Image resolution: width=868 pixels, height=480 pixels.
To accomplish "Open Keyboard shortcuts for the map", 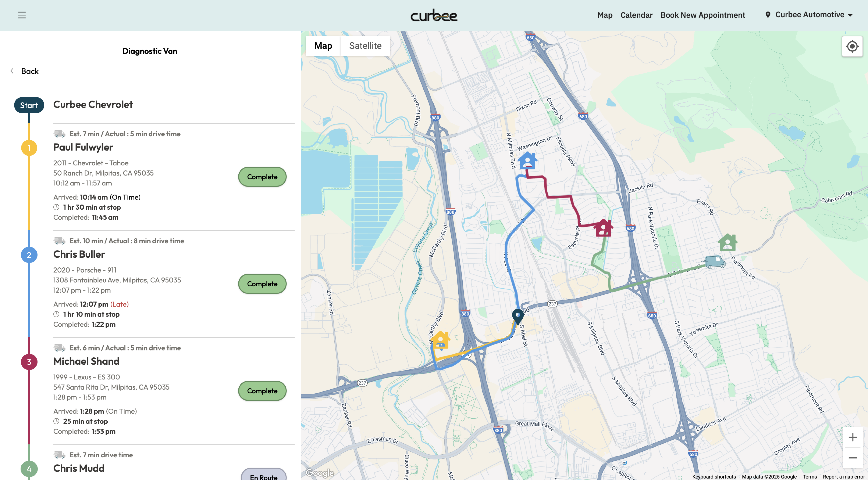I will 714,477.
